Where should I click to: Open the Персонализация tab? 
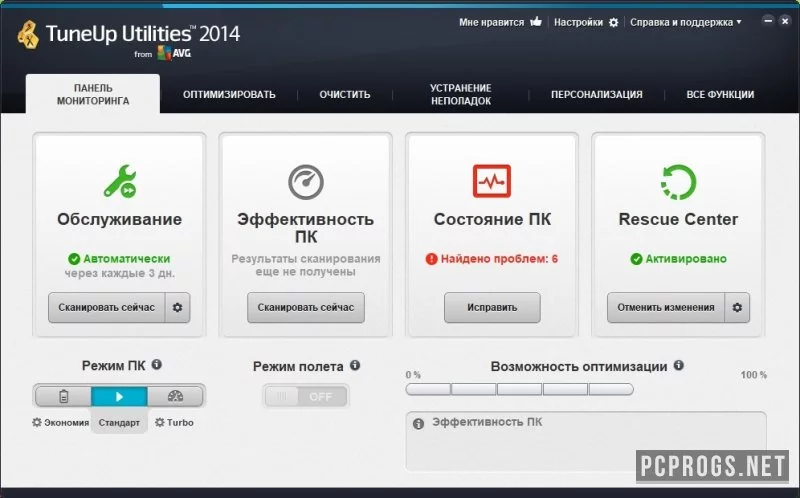pyautogui.click(x=596, y=94)
